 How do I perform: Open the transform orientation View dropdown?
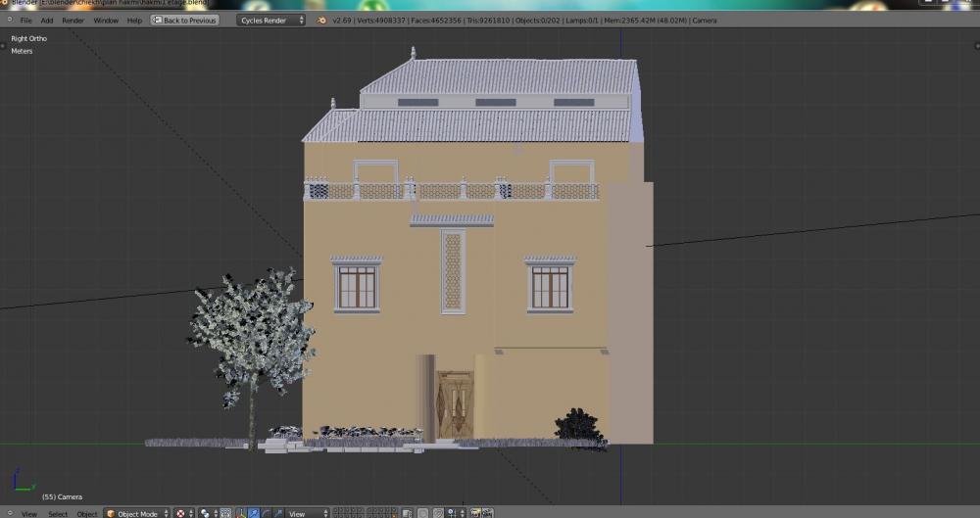click(x=307, y=513)
